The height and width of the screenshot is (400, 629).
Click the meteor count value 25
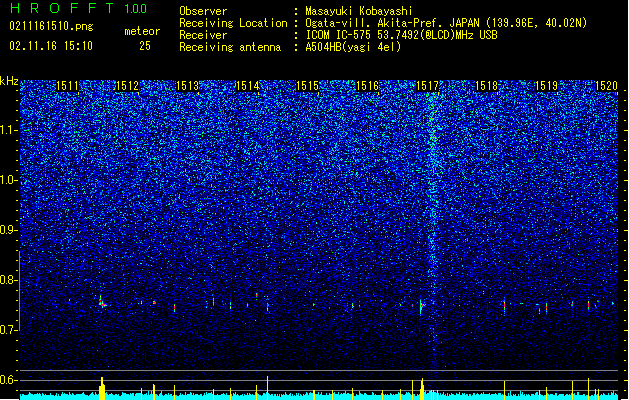(x=145, y=46)
